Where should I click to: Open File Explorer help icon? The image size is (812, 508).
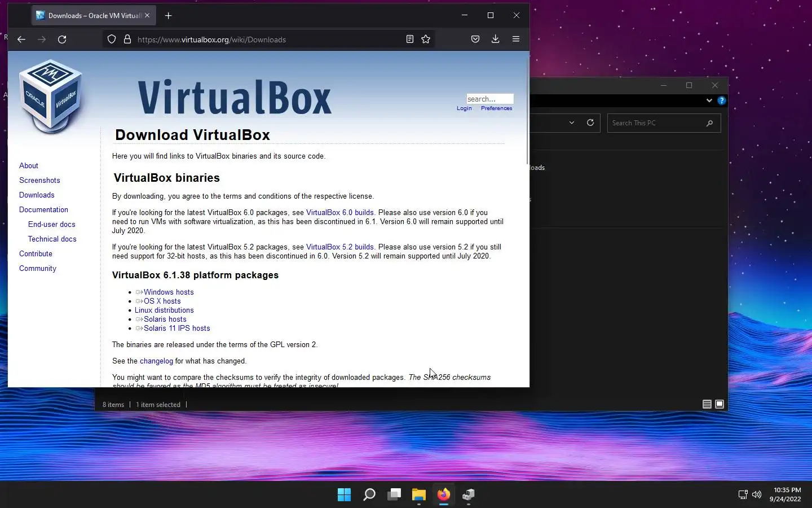coord(721,100)
